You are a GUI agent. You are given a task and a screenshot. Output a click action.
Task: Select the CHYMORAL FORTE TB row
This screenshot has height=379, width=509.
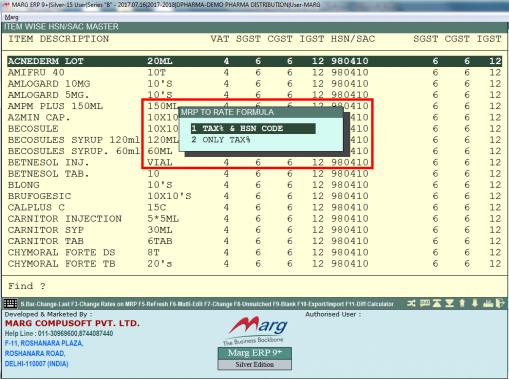pos(254,264)
